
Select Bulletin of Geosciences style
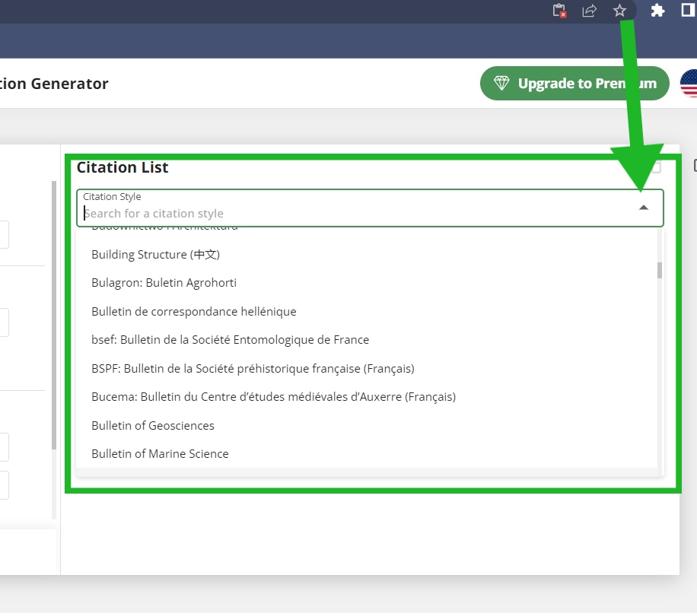tap(367, 425)
